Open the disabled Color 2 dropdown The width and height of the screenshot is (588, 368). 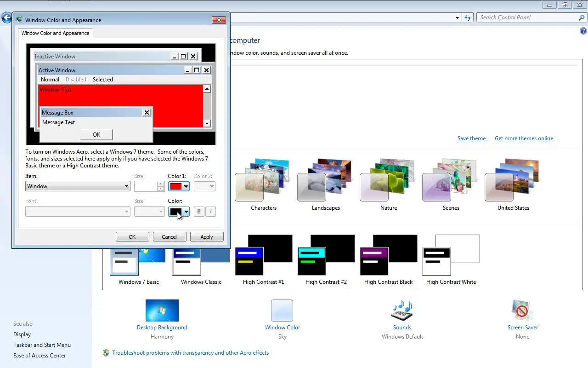(204, 186)
